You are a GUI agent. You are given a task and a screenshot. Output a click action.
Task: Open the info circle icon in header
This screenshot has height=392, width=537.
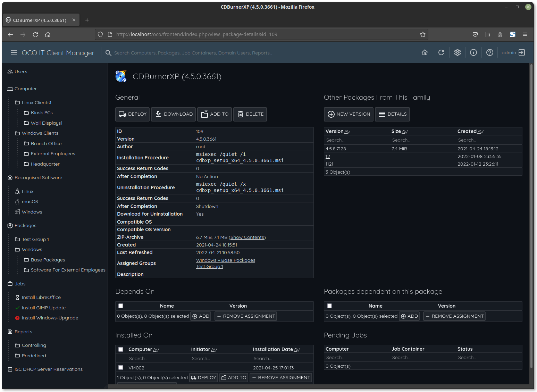click(473, 52)
